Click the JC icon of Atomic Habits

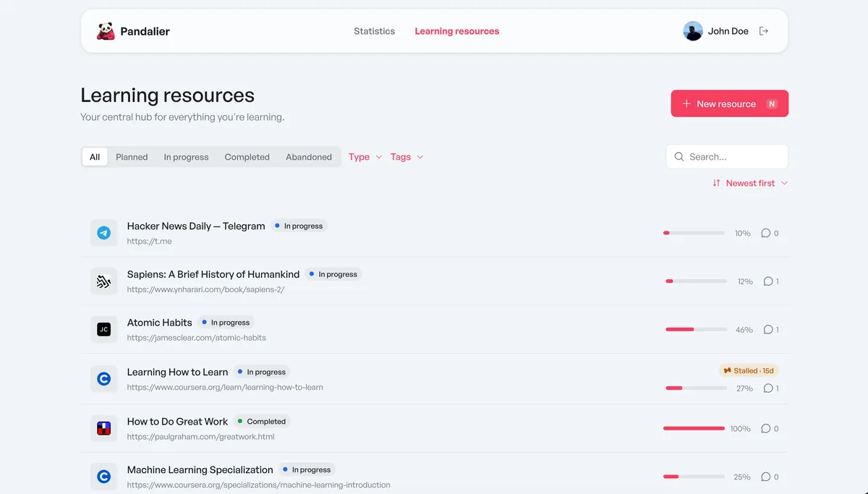point(103,329)
